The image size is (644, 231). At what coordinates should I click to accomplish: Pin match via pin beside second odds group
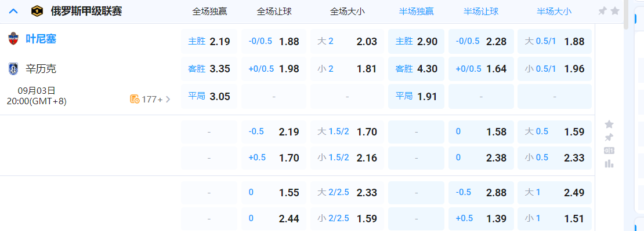pos(609,137)
